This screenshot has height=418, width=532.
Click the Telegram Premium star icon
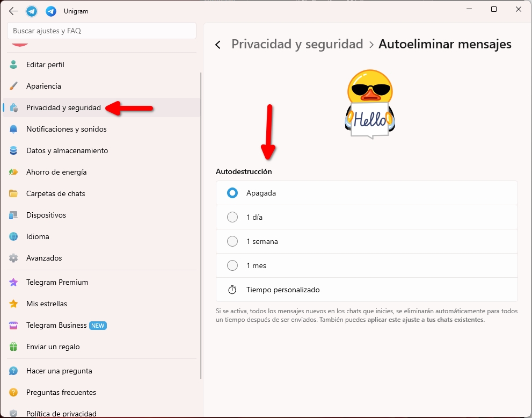[13, 282]
